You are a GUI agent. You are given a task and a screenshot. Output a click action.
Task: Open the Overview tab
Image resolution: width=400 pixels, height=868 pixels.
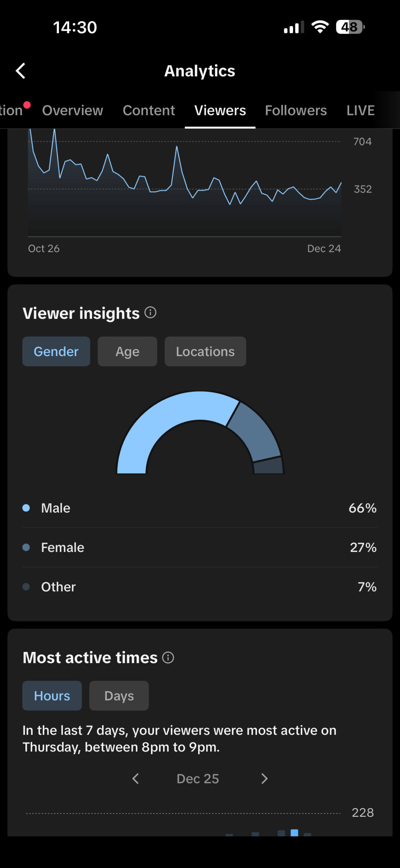(x=72, y=111)
